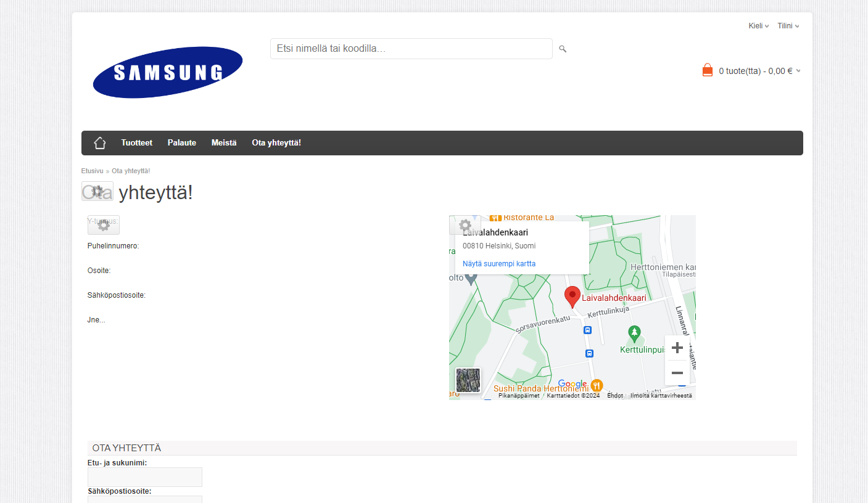Open the map Ehdot terms link
Screen dimensions: 868x503
(615, 396)
